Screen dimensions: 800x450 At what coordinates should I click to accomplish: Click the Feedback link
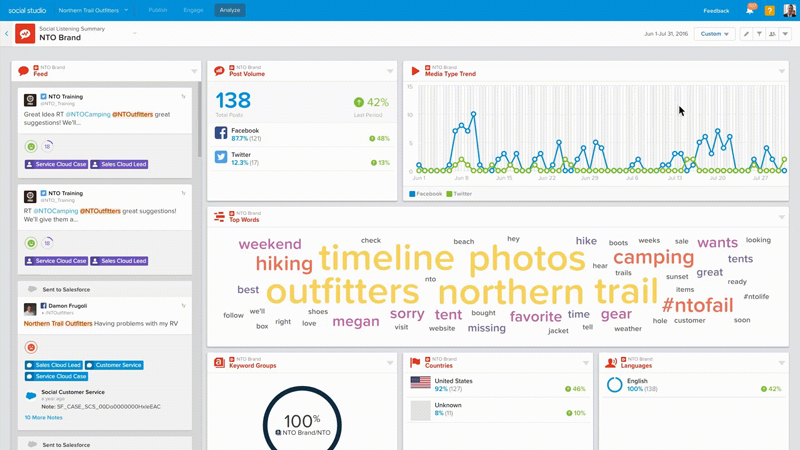716,11
